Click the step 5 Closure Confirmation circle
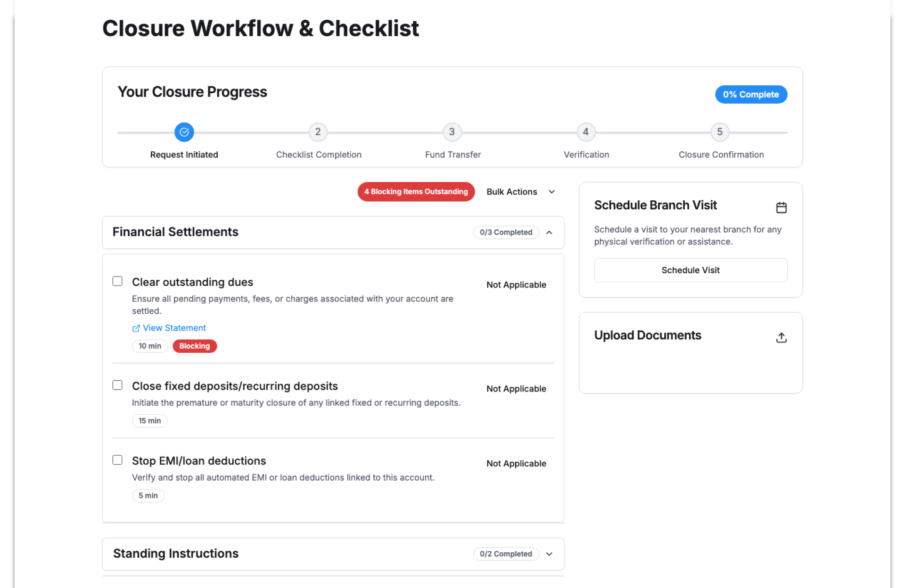Screen dimensions: 905x588 coord(720,132)
